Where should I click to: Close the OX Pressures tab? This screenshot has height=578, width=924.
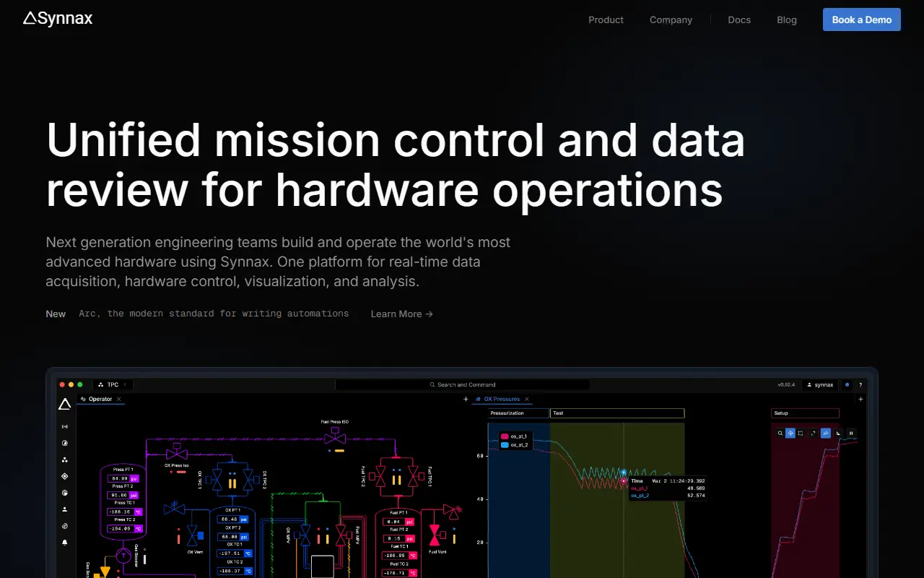click(527, 399)
